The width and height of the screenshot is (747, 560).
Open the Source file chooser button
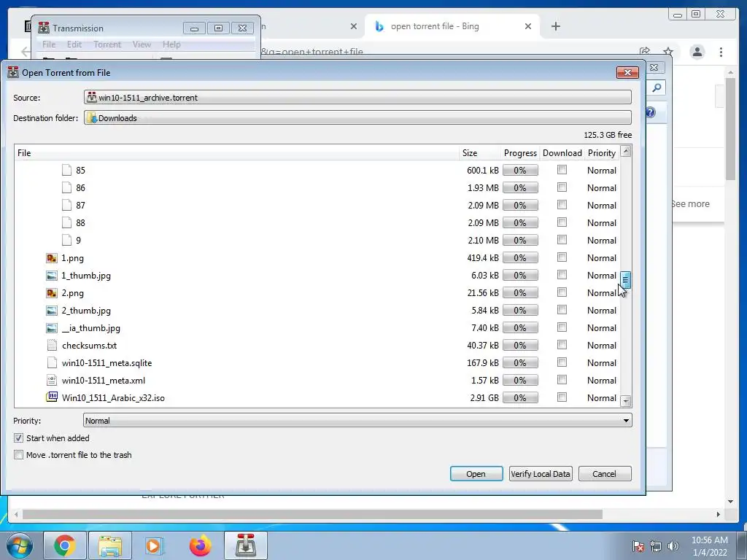[357, 97]
